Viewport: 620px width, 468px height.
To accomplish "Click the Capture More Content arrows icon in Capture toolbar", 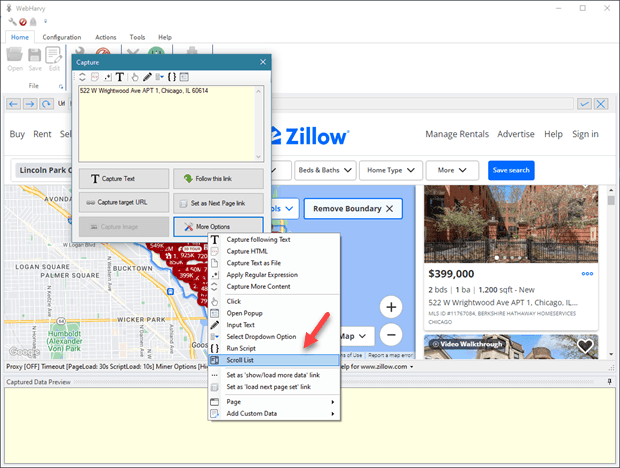I will point(82,77).
